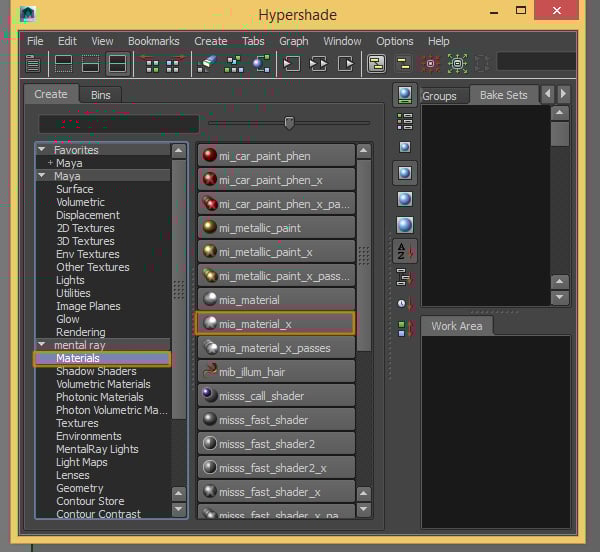The height and width of the screenshot is (552, 600).
Task: Switch to the Bins tab
Action: [x=101, y=95]
